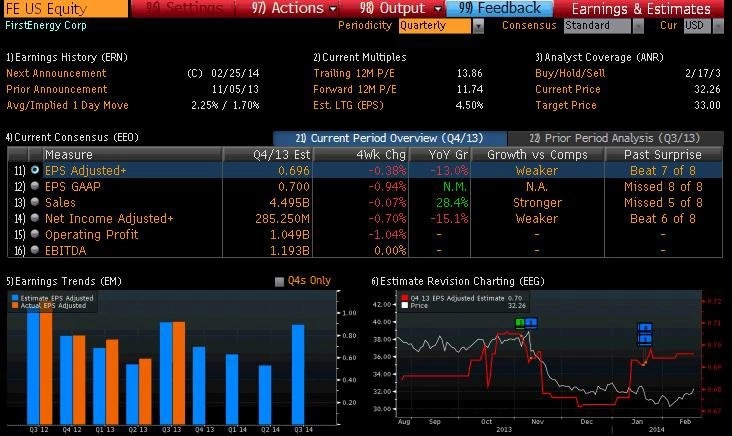The width and height of the screenshot is (732, 436).
Task: Click the Measure column header
Action: 132,155
